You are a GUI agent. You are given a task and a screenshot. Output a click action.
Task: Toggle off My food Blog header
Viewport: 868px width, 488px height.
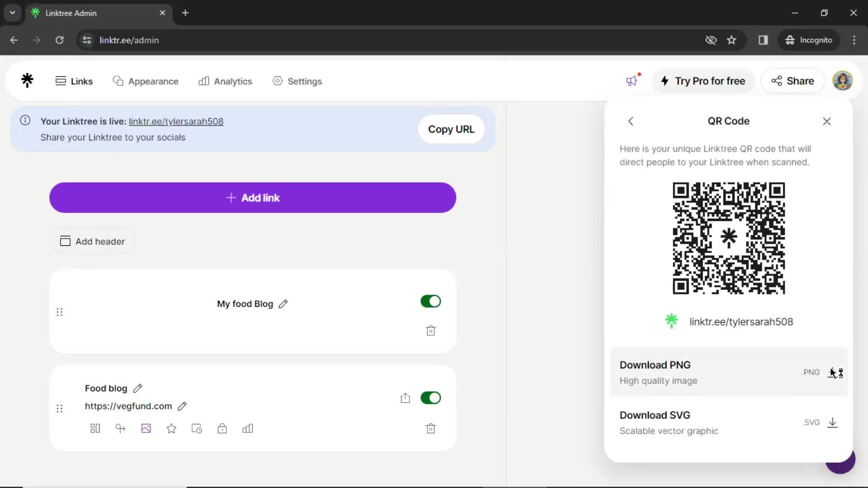(430, 301)
